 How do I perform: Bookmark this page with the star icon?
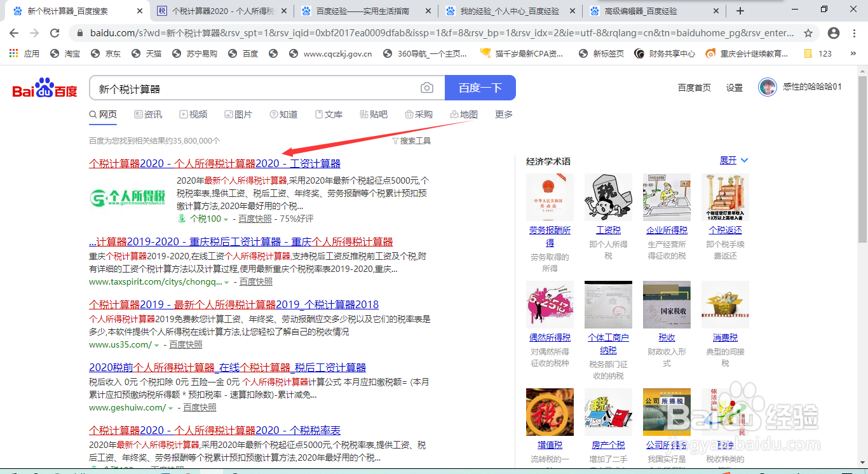point(808,33)
